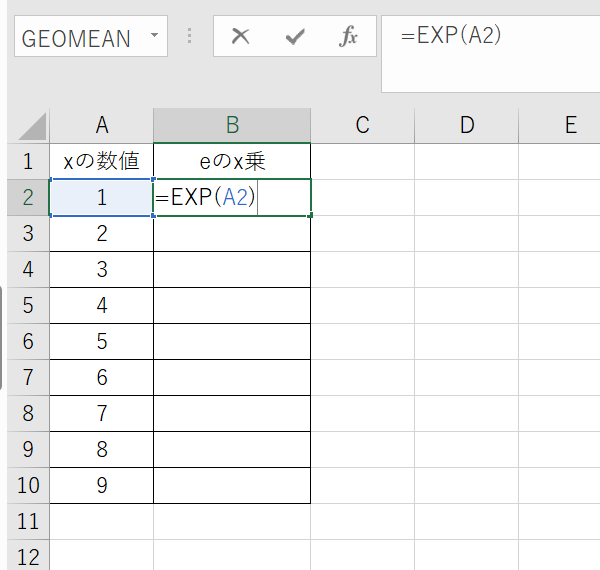Click cell B1 labeled eのx乗
Viewport: 600px width, 570px height.
click(232, 161)
